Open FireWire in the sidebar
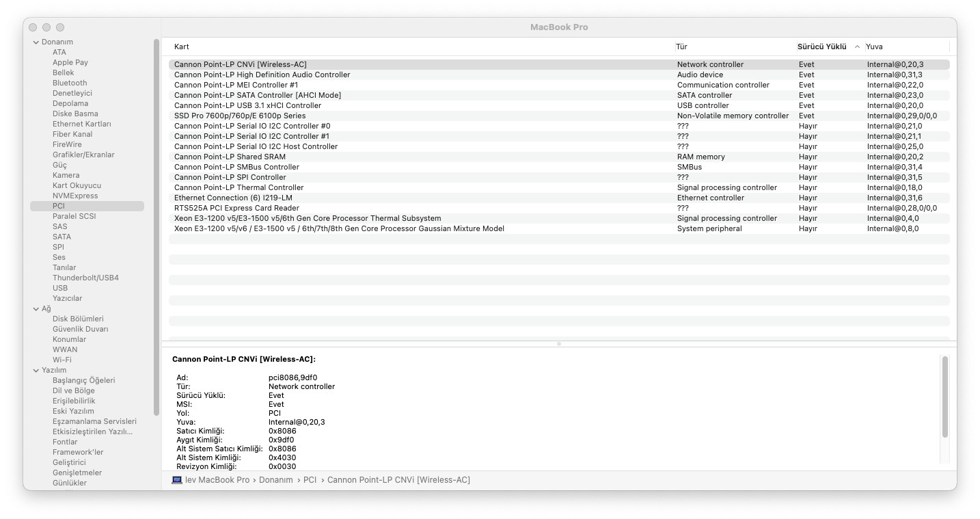Screen dimensions: 980x519 tap(67, 144)
